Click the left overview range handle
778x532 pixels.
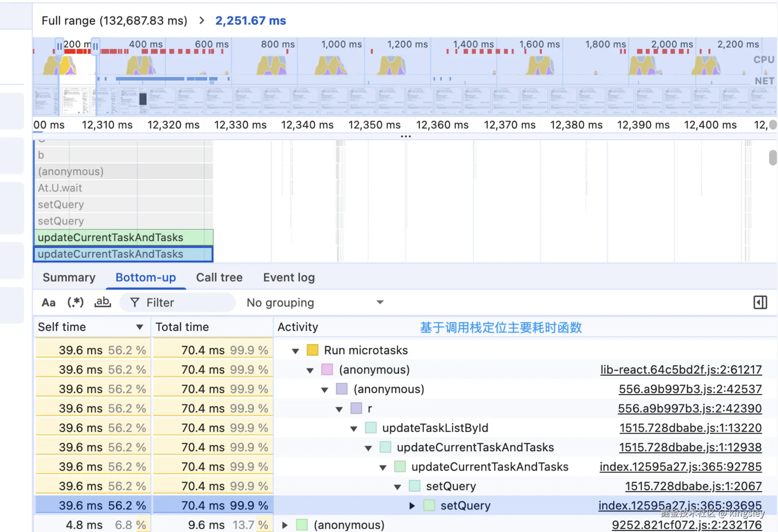[x=59, y=47]
